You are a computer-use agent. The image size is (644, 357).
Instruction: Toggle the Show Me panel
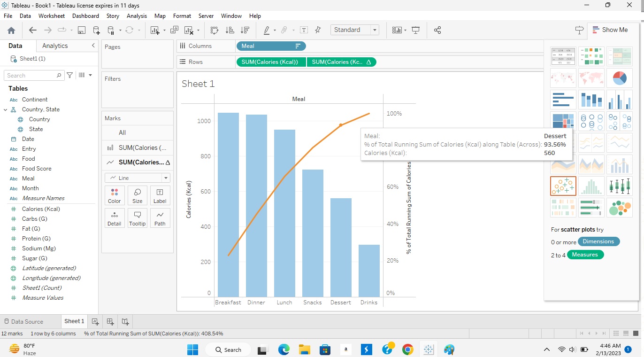point(610,30)
